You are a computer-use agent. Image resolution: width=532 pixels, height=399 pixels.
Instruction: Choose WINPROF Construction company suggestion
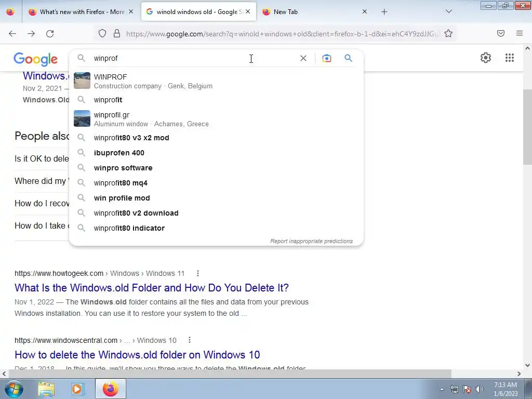click(x=216, y=81)
